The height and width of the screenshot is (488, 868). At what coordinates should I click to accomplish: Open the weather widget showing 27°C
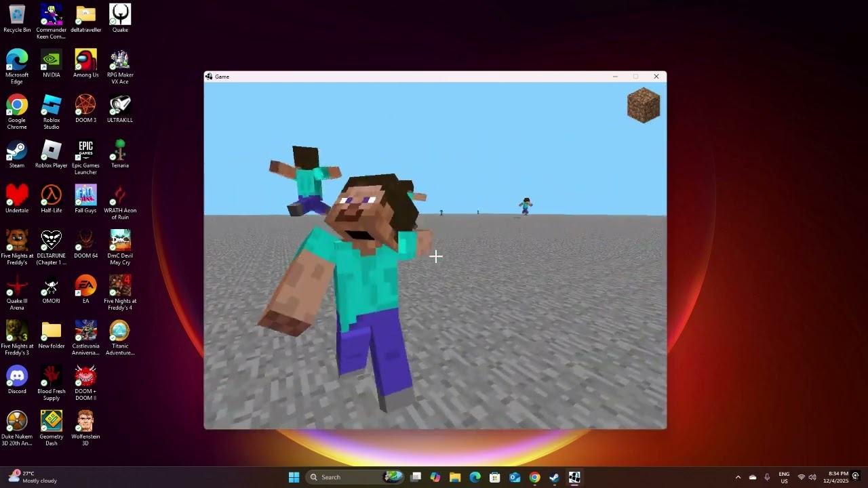[33, 477]
